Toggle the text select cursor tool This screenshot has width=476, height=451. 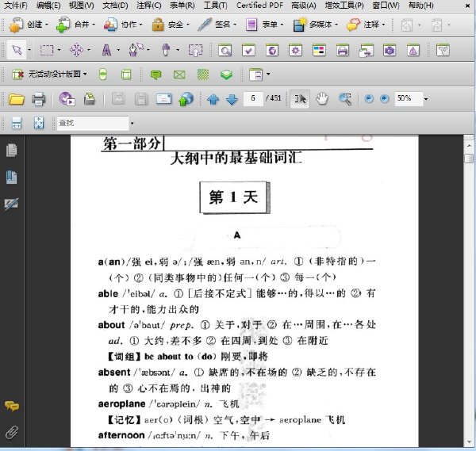pyautogui.click(x=300, y=98)
